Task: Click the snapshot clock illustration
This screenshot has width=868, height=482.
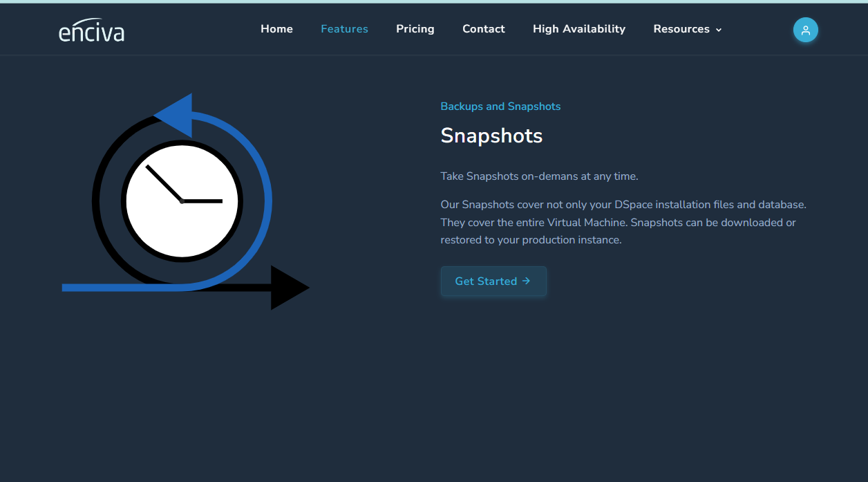Action: (x=185, y=201)
